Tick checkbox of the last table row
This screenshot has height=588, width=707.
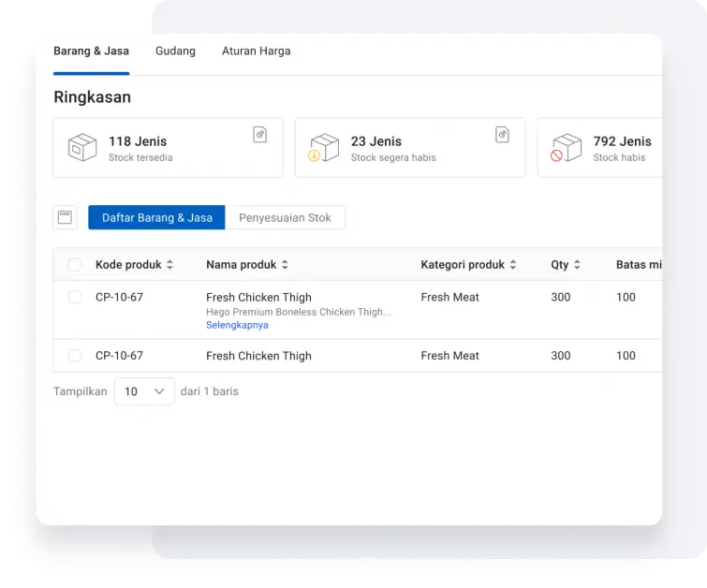74,355
